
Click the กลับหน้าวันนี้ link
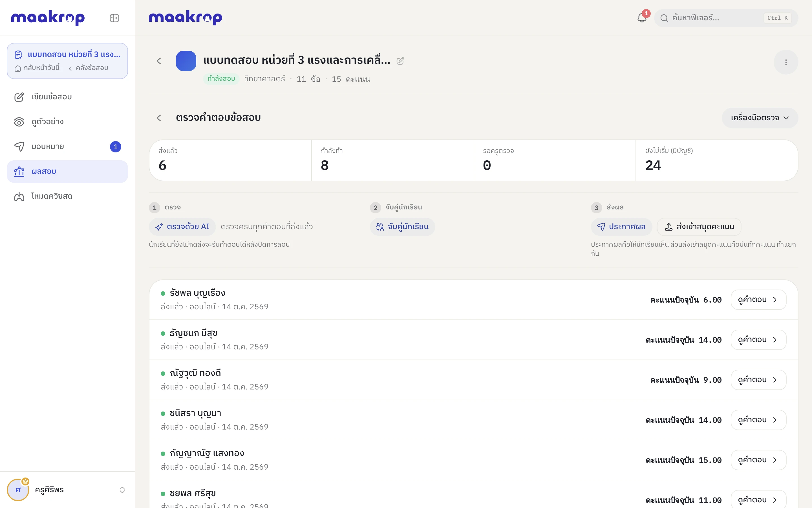click(x=37, y=68)
